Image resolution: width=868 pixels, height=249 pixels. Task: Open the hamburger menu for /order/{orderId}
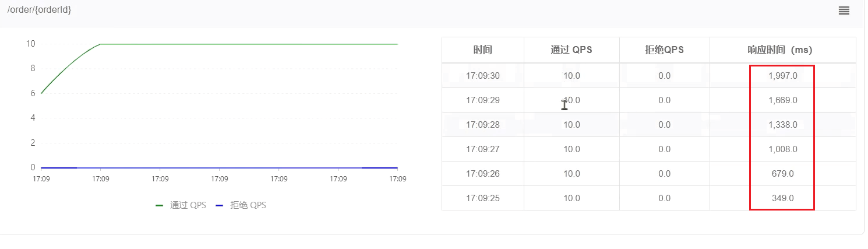point(844,10)
